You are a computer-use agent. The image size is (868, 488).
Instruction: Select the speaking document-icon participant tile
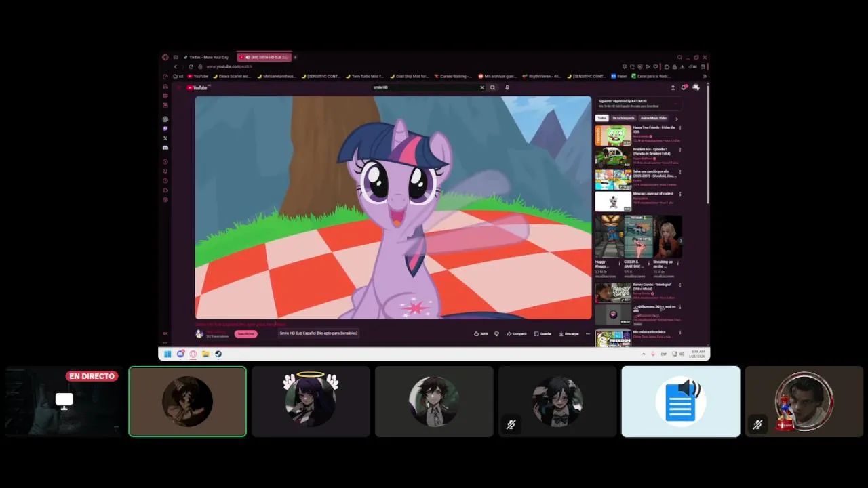tap(681, 401)
